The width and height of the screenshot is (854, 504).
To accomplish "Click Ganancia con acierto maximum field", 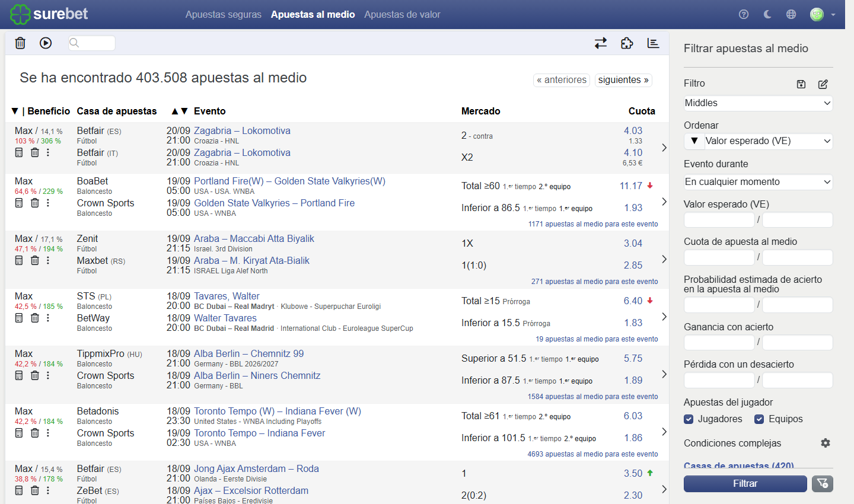I will coord(798,343).
